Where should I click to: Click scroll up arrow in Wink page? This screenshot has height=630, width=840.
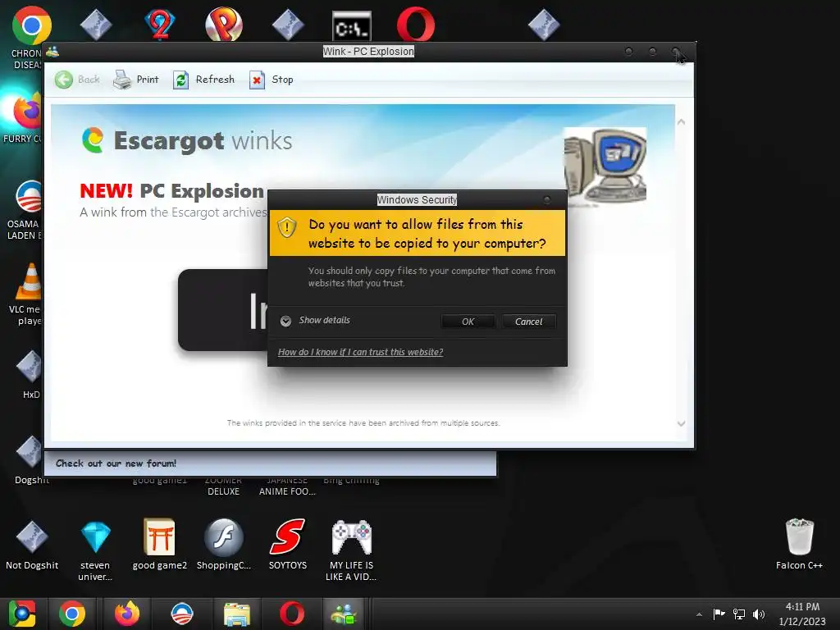coord(681,122)
